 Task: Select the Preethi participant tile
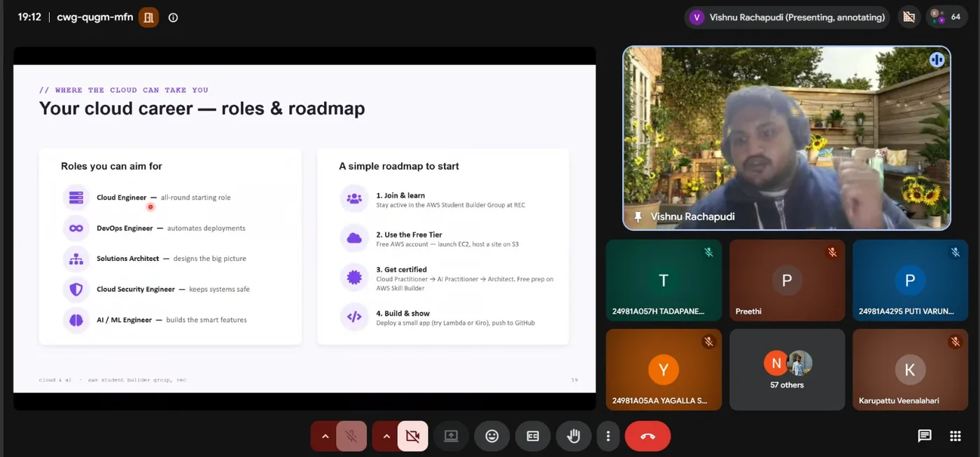(787, 281)
